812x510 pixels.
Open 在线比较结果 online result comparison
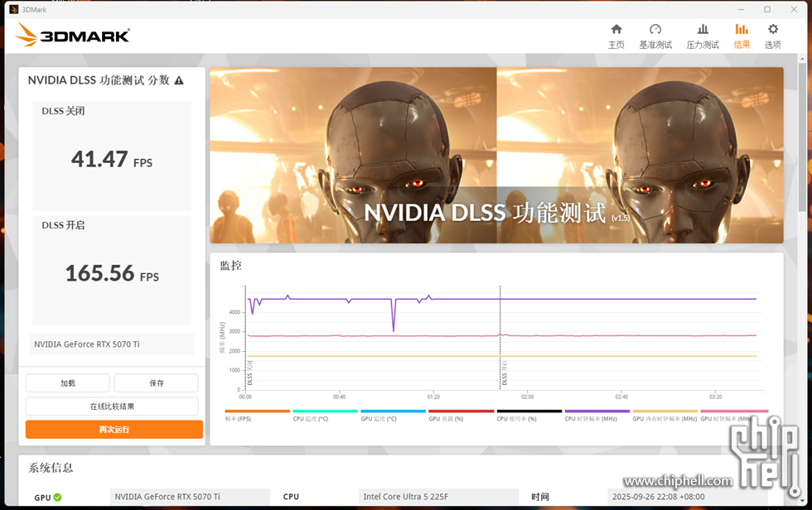(112, 407)
